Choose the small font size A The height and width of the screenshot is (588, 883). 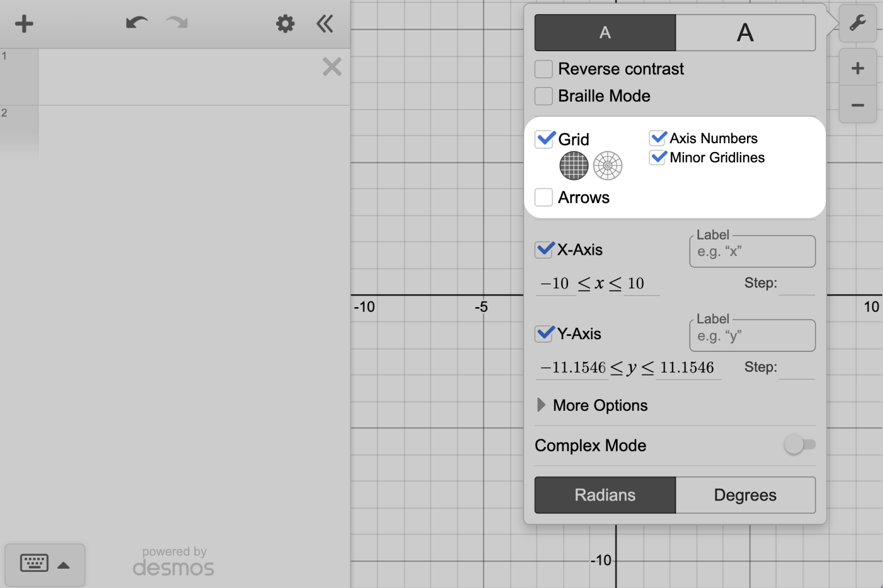605,32
